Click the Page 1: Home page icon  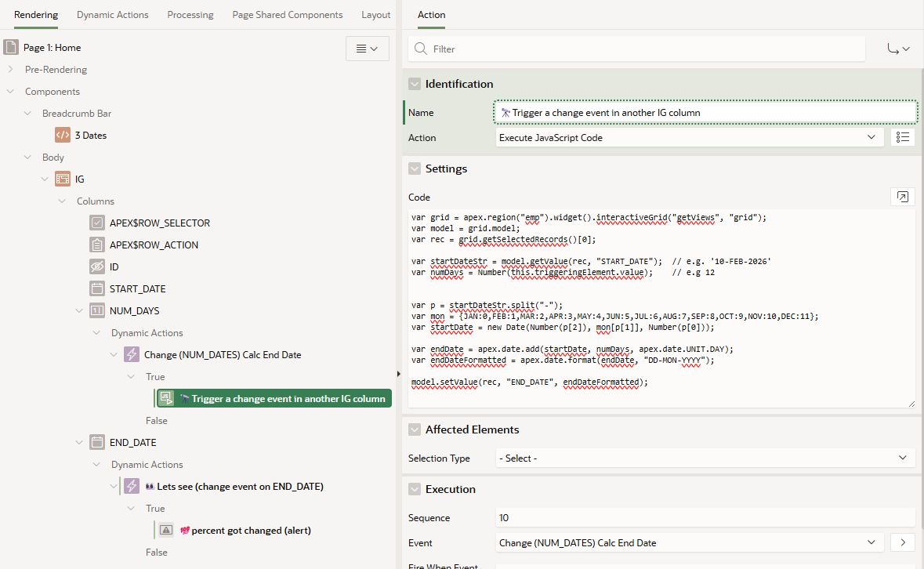click(x=11, y=48)
